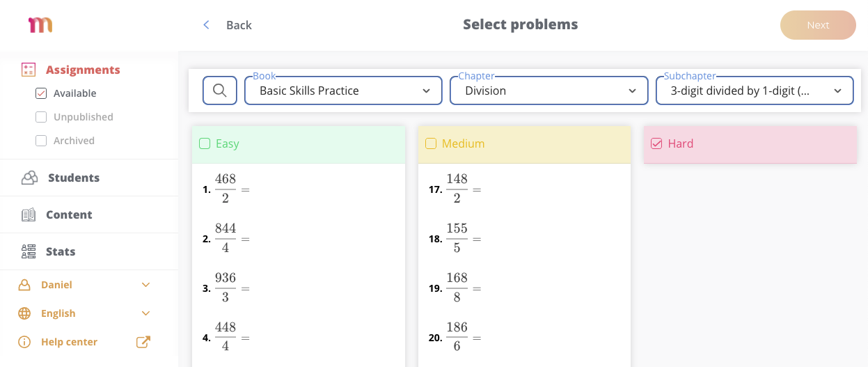868x367 pixels.
Task: Click the app logo icon
Action: coord(40,25)
